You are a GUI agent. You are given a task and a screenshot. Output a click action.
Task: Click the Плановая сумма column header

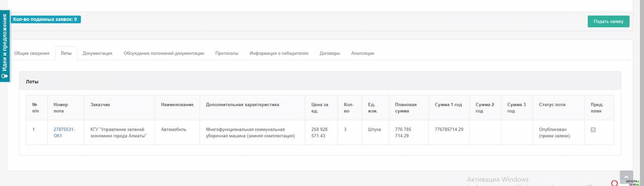[x=406, y=108]
